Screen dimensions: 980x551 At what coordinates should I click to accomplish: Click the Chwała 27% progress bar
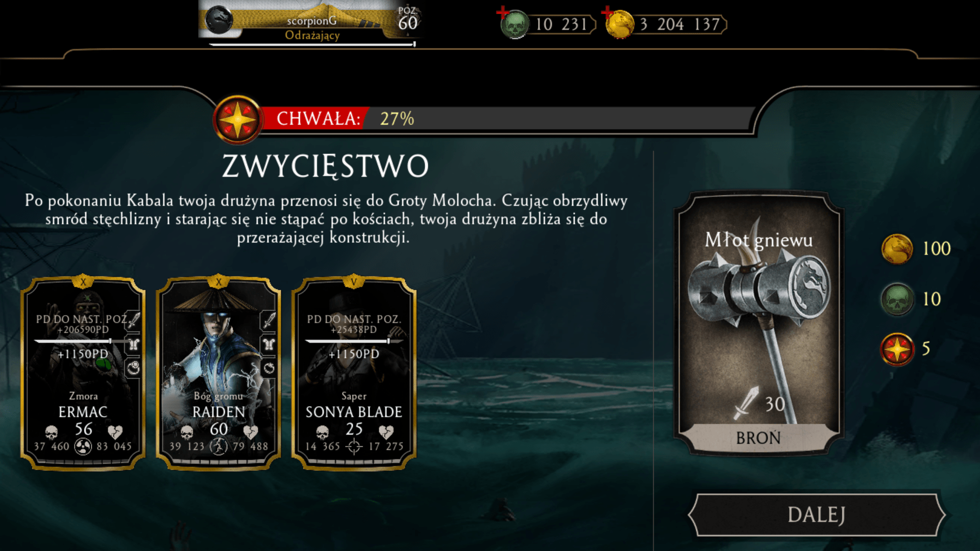click(x=508, y=119)
